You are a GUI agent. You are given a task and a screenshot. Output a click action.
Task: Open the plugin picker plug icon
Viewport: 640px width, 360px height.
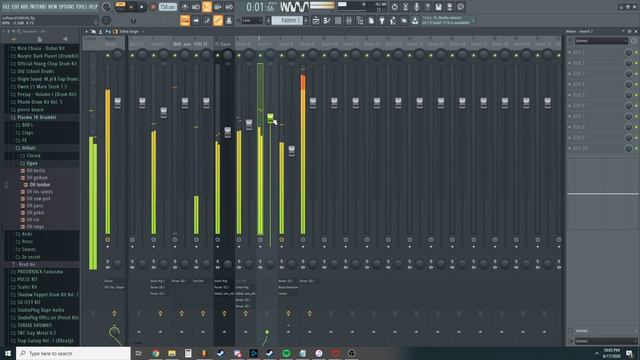tap(382, 20)
